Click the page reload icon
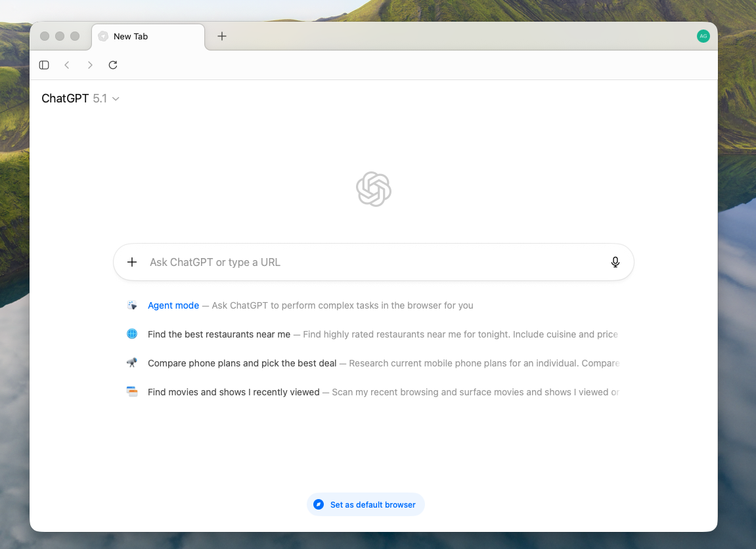756x549 pixels. click(112, 65)
